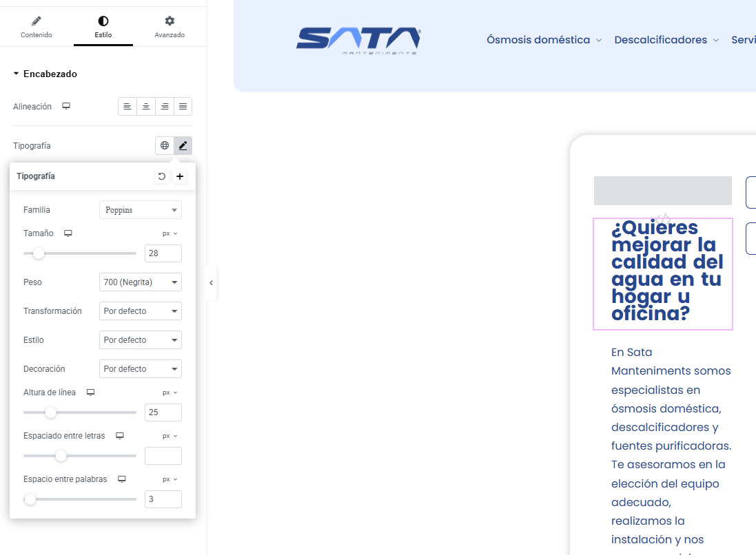
Task: Toggle the typography edit pencil icon
Action: pyautogui.click(x=183, y=145)
